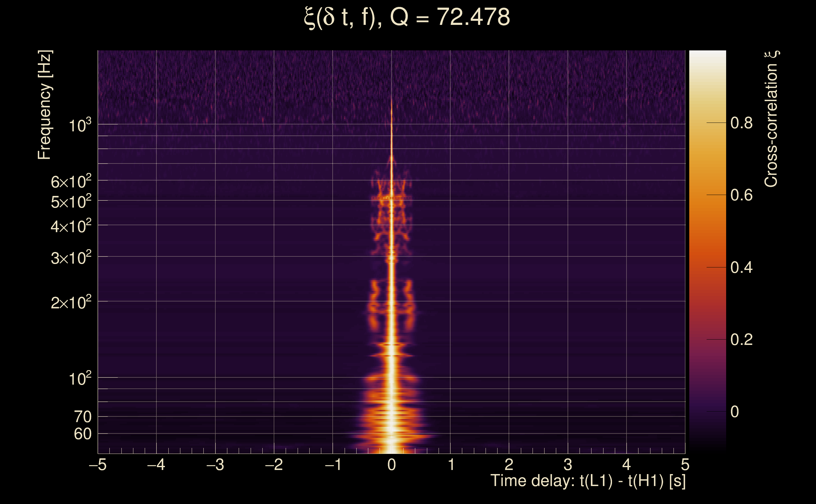
Task: Click the −5 time delay tick label
Action: 97,465
